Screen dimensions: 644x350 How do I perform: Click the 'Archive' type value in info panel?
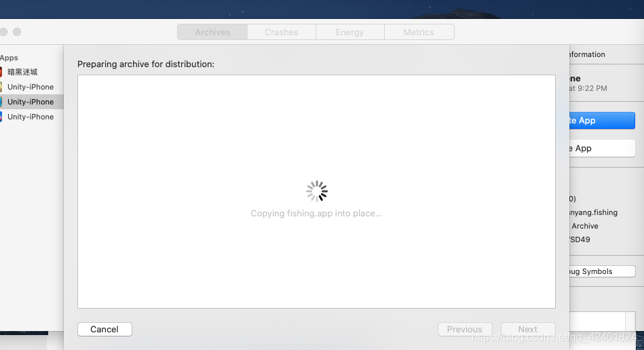coord(585,226)
